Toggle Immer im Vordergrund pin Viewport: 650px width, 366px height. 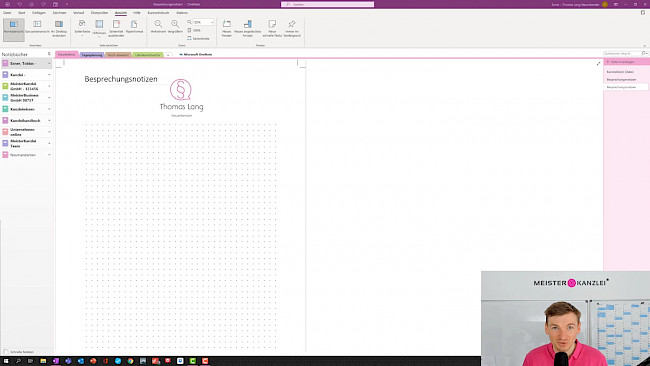pyautogui.click(x=292, y=28)
